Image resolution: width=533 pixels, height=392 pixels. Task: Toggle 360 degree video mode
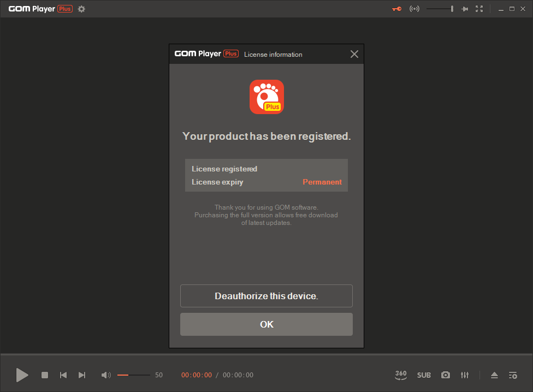(401, 375)
